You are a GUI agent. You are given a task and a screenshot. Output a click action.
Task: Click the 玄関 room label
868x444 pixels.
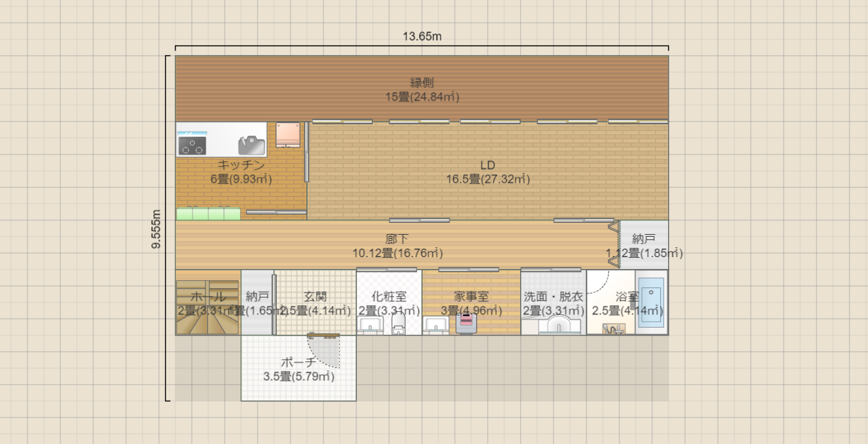click(x=316, y=297)
